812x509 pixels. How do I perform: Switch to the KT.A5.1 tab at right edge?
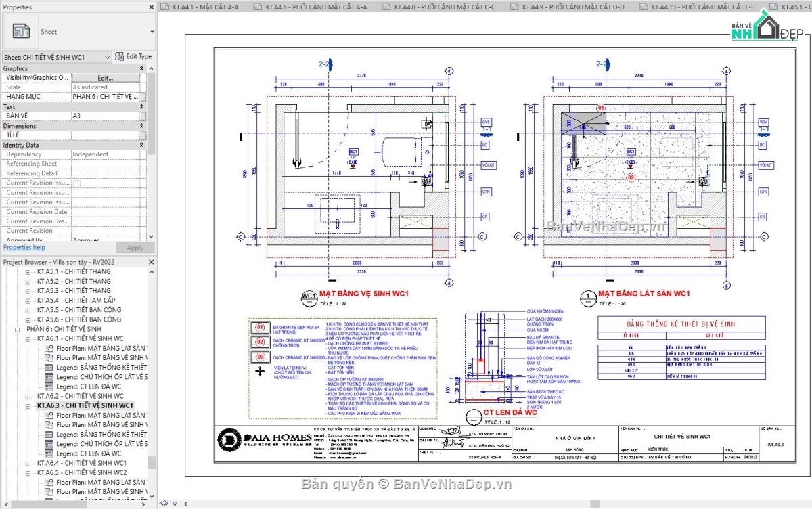tap(790, 7)
